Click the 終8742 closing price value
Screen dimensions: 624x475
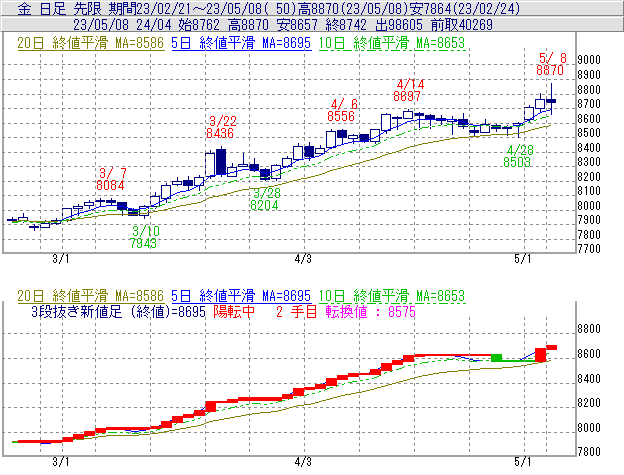346,25
